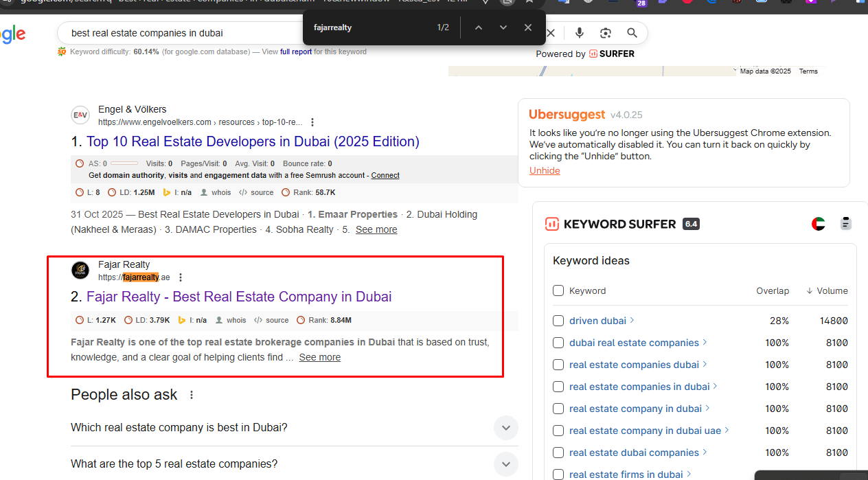Expand 'Which real estate company is best in Dubai?'
The height and width of the screenshot is (480, 868).
pos(505,428)
